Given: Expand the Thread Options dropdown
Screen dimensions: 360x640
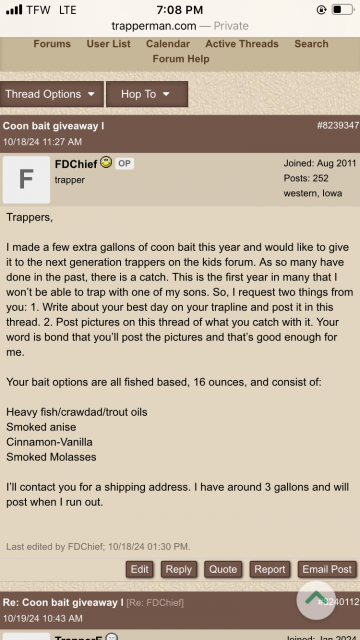Looking at the screenshot, I should pos(52,94).
